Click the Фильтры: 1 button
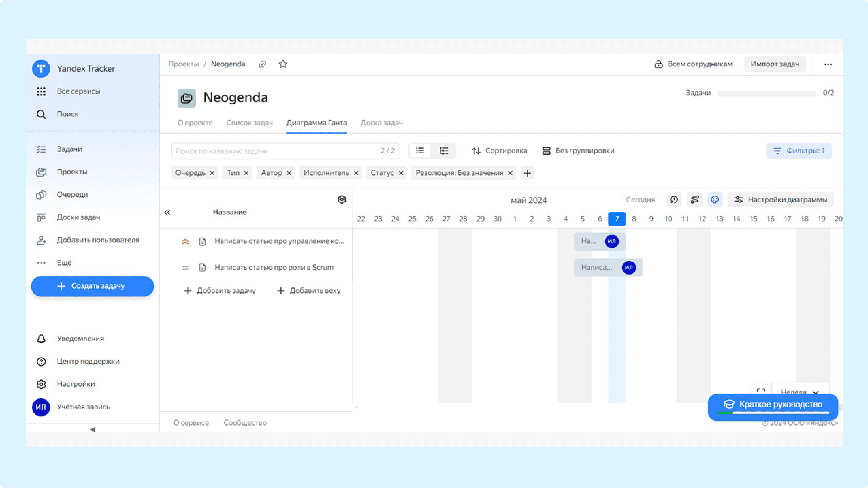This screenshot has width=868, height=488. pos(799,151)
